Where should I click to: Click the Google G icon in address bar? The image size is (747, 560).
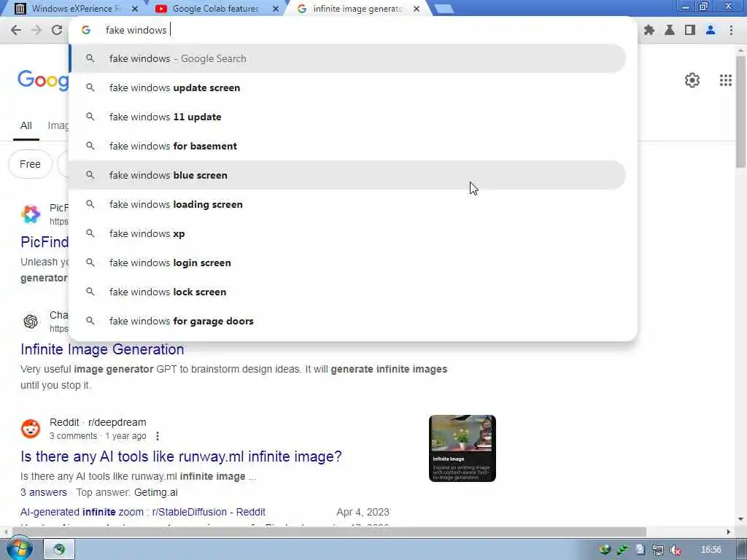(x=86, y=30)
